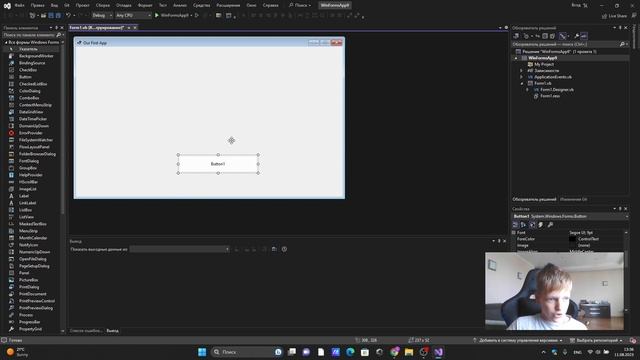This screenshot has height=360, width=640.
Task: Select the PictureBox control in Toolbox
Action: point(29,280)
